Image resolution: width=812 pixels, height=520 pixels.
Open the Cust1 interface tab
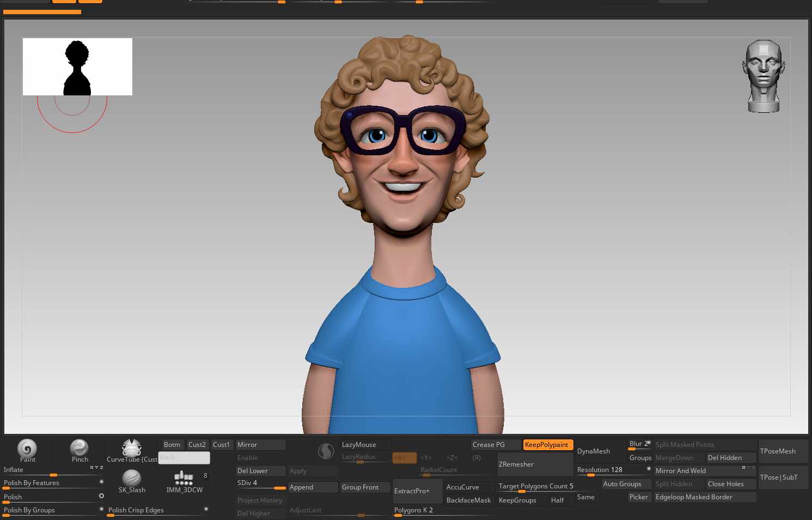point(222,445)
